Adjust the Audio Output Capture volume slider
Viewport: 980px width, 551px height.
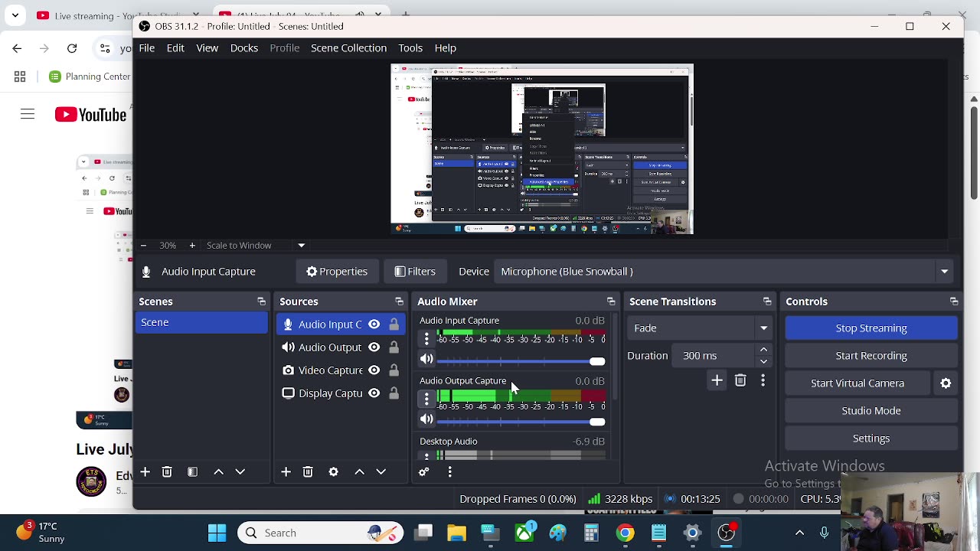click(521, 422)
